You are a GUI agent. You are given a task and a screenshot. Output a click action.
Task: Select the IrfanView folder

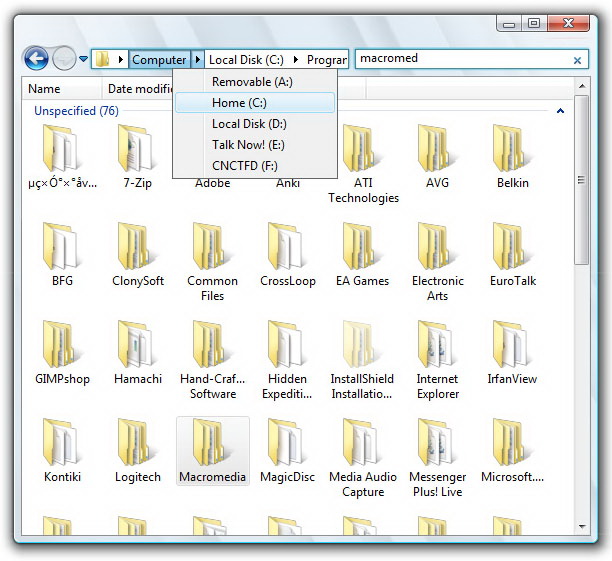click(511, 345)
